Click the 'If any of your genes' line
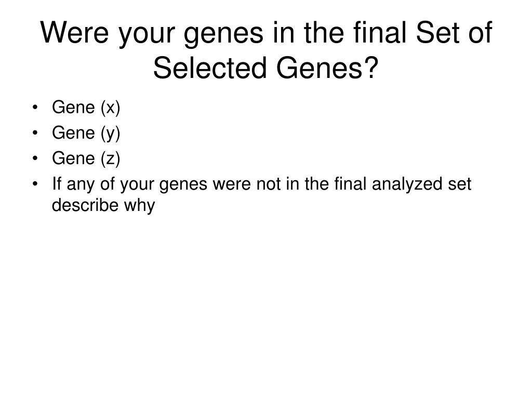This screenshot has width=532, height=399. (262, 184)
